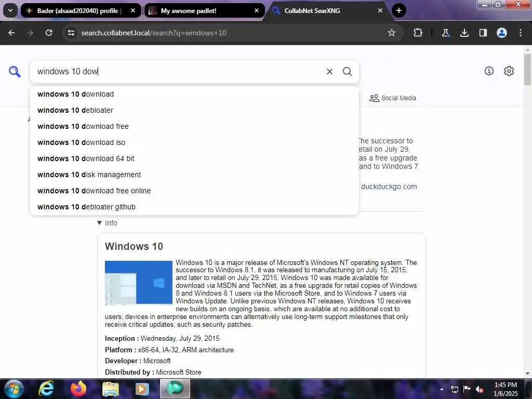Viewport: 532px width, 399px height.
Task: Open the Windows Start button
Action: click(x=14, y=389)
